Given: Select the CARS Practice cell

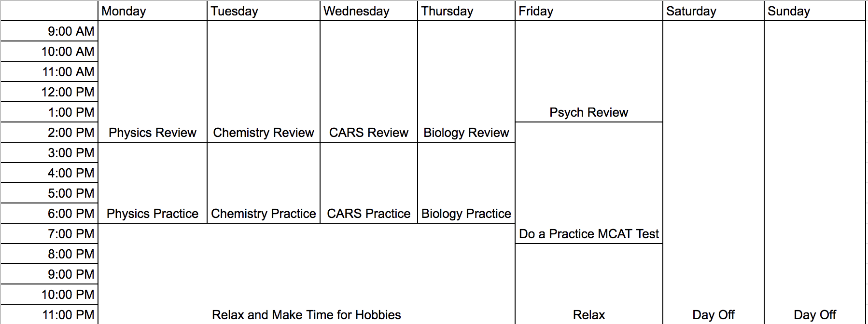Looking at the screenshot, I should click(x=369, y=183).
